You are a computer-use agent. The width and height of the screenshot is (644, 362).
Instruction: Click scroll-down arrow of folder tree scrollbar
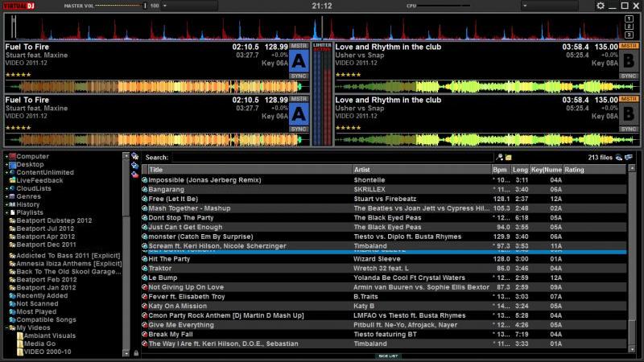click(126, 353)
